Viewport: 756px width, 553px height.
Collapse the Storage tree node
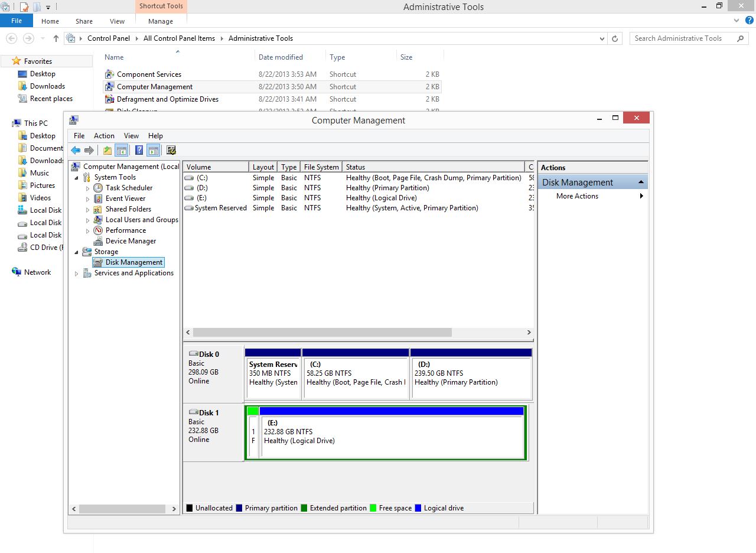pos(76,252)
